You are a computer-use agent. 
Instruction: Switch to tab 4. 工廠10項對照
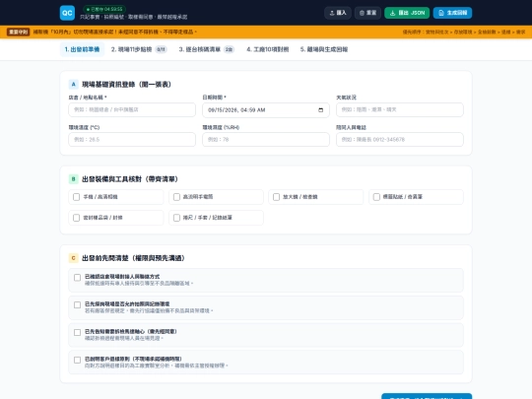pos(267,49)
